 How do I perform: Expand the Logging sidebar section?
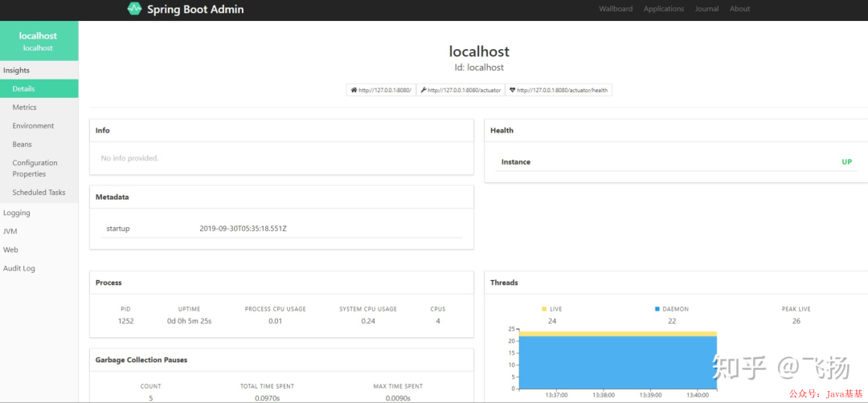[x=39, y=213]
